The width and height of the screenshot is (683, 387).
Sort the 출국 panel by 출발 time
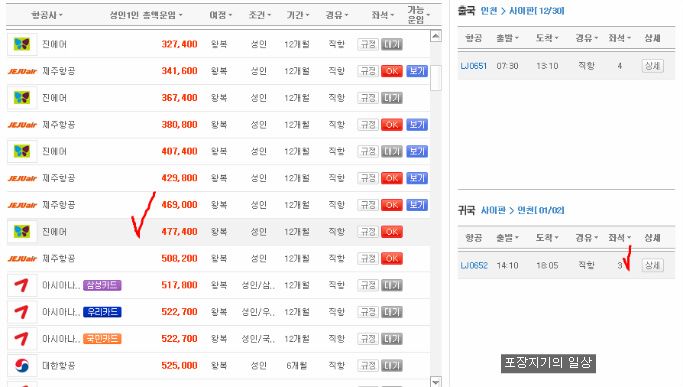click(508, 38)
